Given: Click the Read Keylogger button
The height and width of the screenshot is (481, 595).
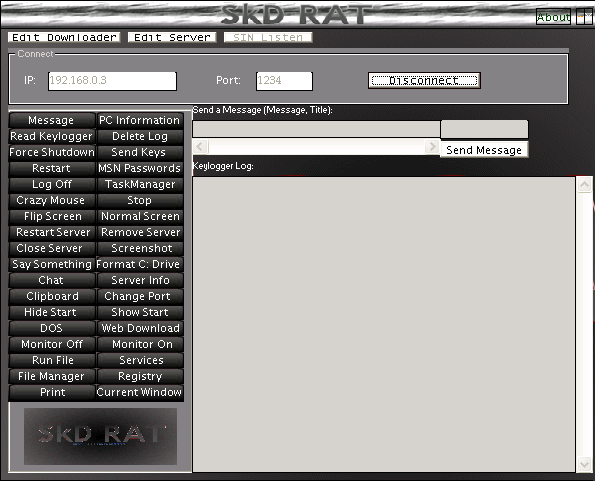Looking at the screenshot, I should pyautogui.click(x=52, y=136).
